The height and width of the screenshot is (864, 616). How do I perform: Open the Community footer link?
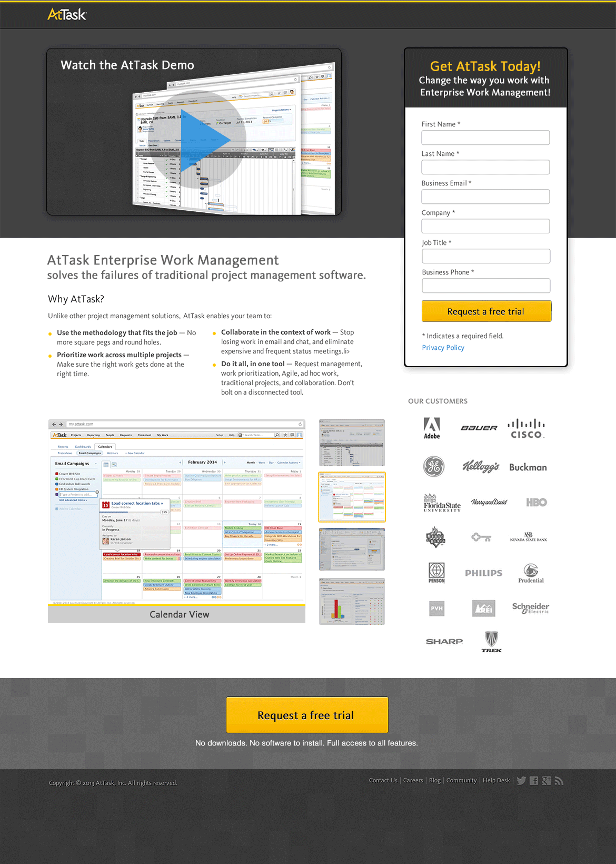pyautogui.click(x=461, y=781)
